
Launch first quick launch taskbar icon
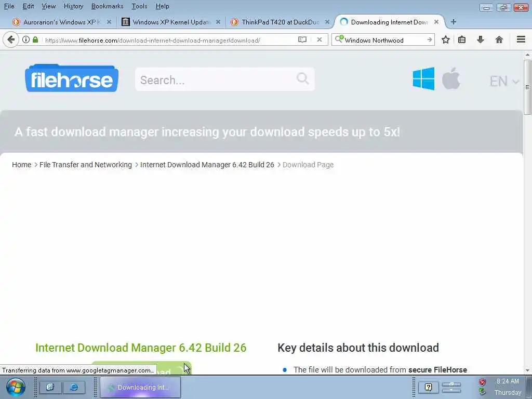pos(50,387)
